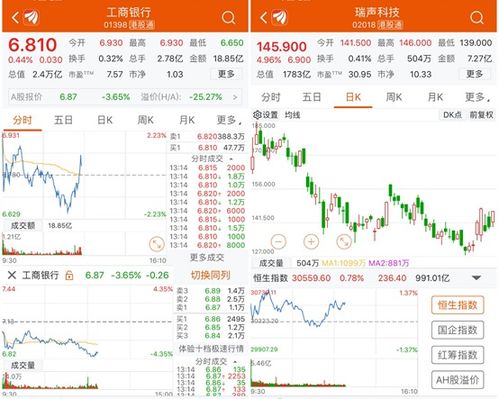Open chart 设置 gear settings
Screen dimensions: 499x399
pos(265,115)
